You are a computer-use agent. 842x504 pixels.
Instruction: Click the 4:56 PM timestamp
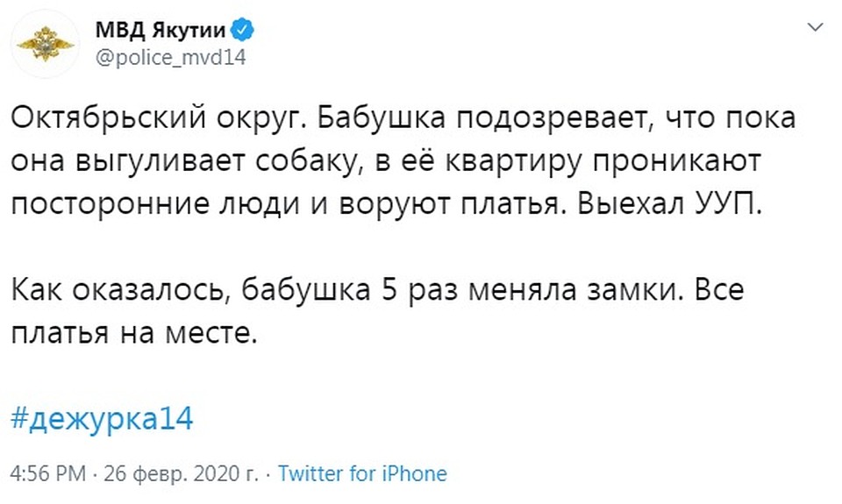pyautogui.click(x=48, y=473)
